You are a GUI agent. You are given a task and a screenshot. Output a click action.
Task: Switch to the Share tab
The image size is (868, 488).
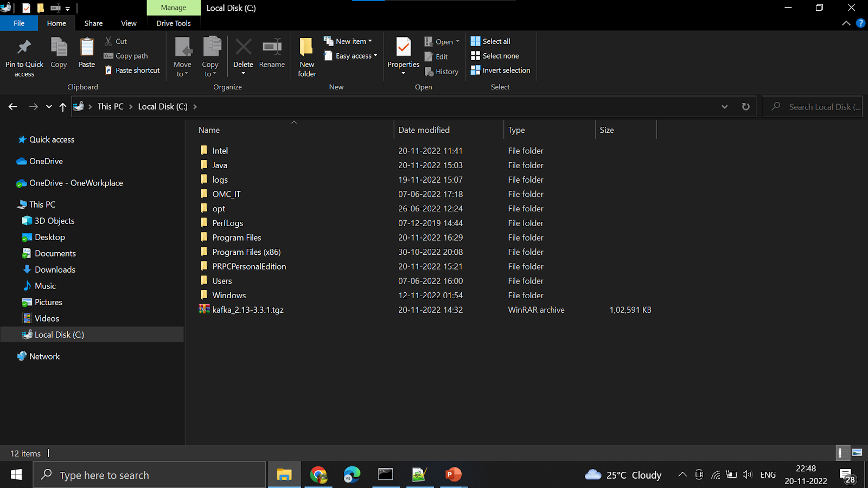coord(93,23)
